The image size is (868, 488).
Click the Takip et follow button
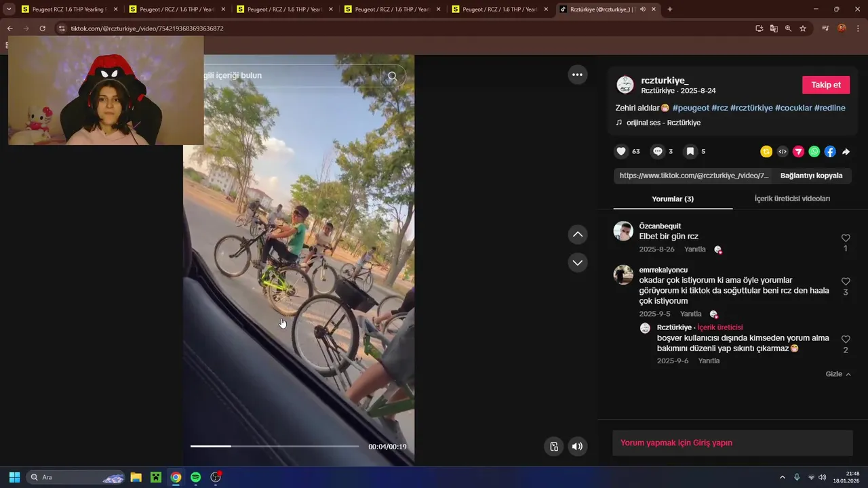[825, 85]
